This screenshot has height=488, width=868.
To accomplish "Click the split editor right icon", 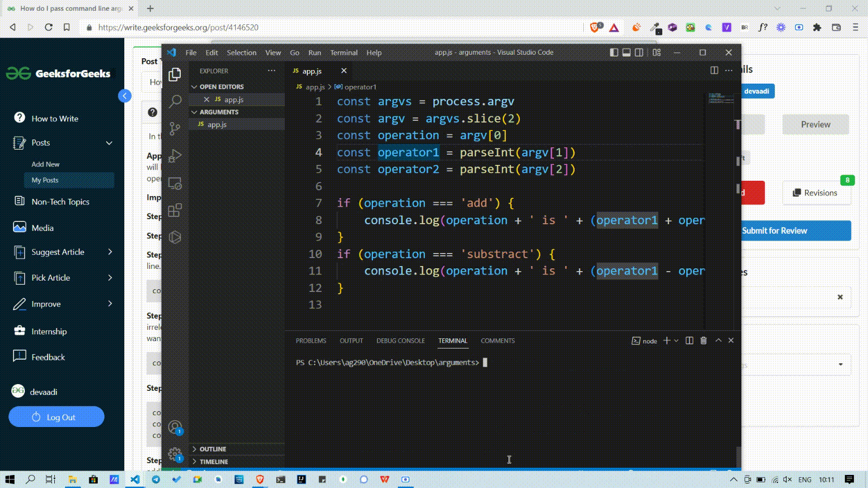I will pos(714,71).
